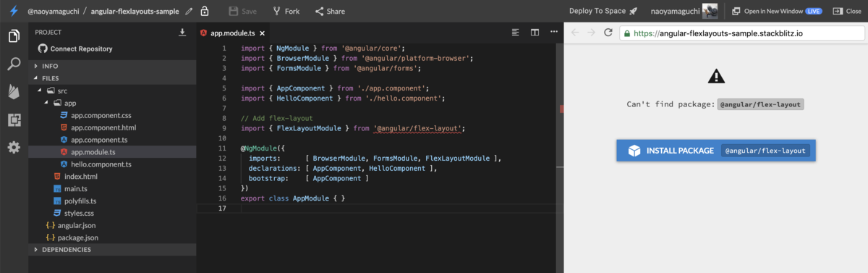
Task: Click line number 17 in editor
Action: pyautogui.click(x=223, y=208)
